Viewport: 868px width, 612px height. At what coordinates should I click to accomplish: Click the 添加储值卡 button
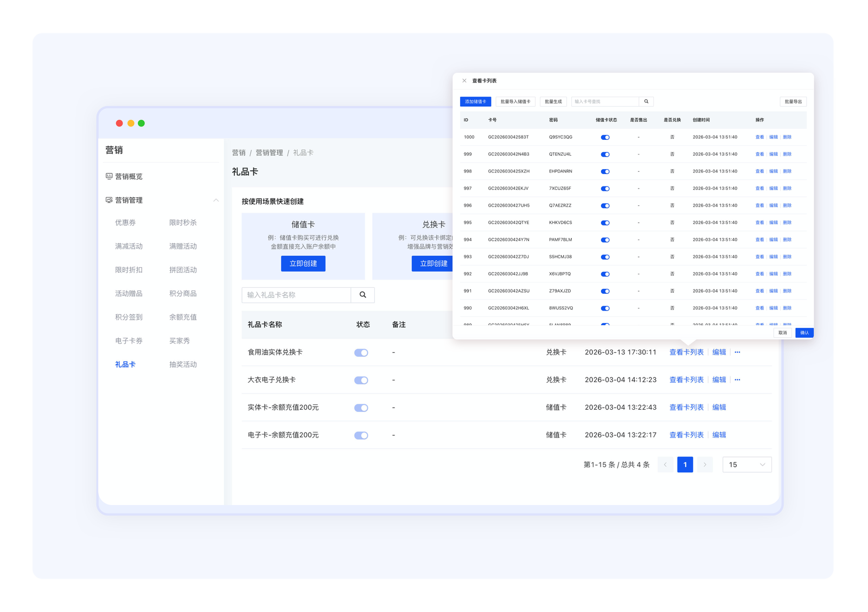pos(475,101)
